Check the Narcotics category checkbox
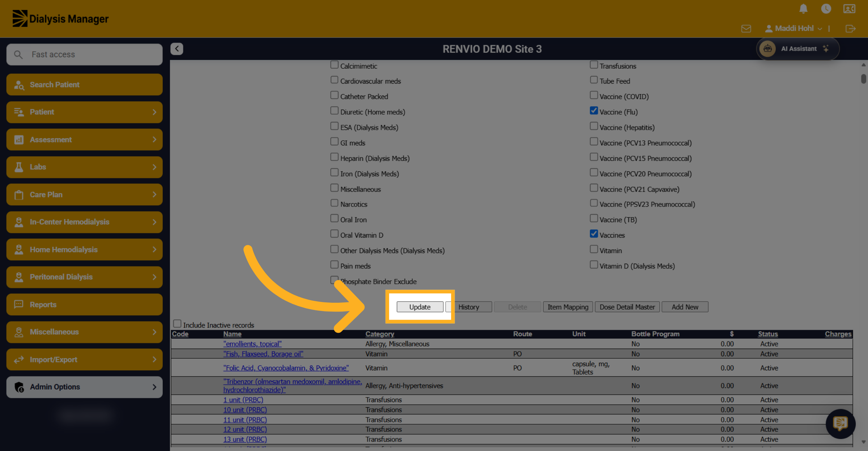 click(334, 203)
